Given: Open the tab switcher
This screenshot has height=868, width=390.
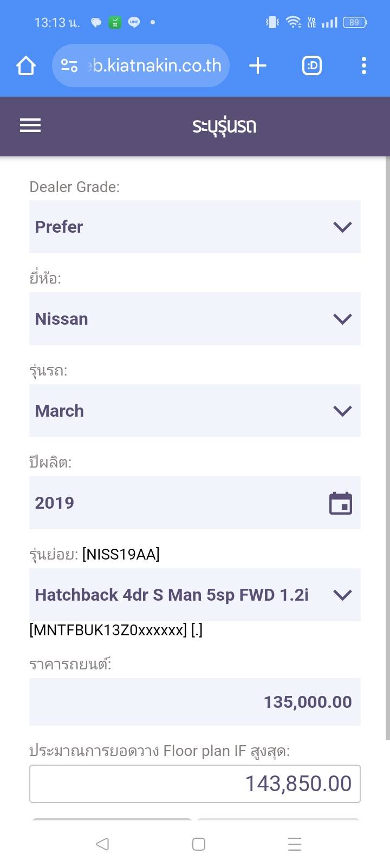Looking at the screenshot, I should pos(311,66).
